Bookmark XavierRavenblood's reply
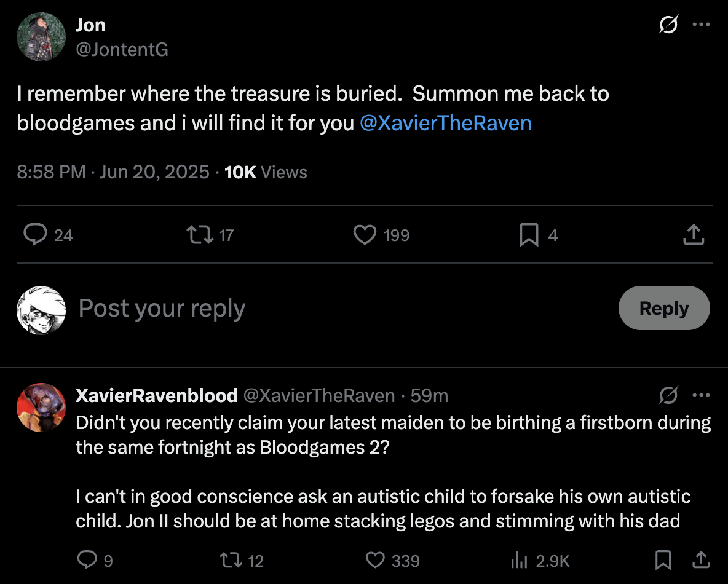Viewport: 728px width, 584px height. 663,560
